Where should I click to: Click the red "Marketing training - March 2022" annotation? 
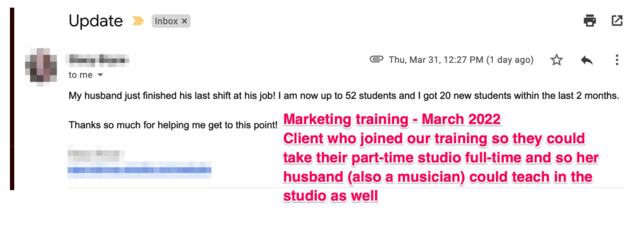pyautogui.click(x=392, y=120)
